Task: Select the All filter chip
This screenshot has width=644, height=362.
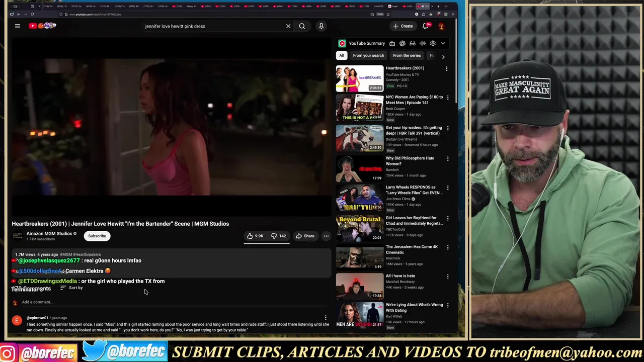Action: pyautogui.click(x=342, y=56)
